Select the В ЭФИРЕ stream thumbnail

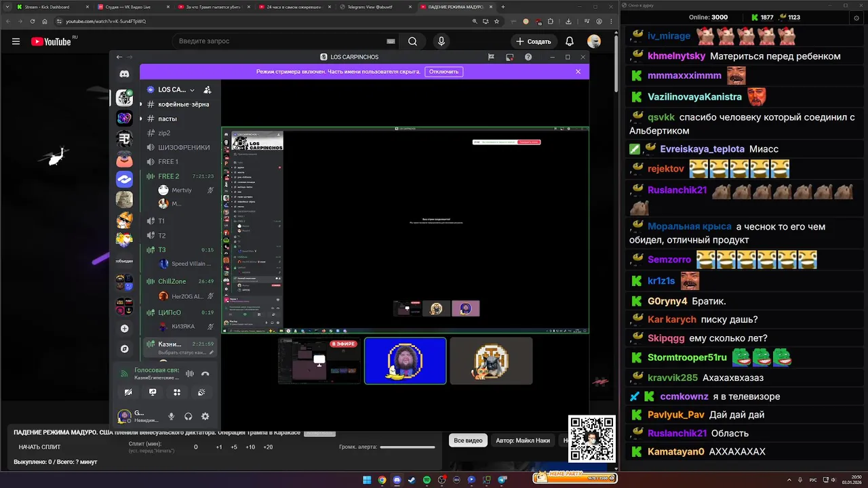tap(319, 361)
